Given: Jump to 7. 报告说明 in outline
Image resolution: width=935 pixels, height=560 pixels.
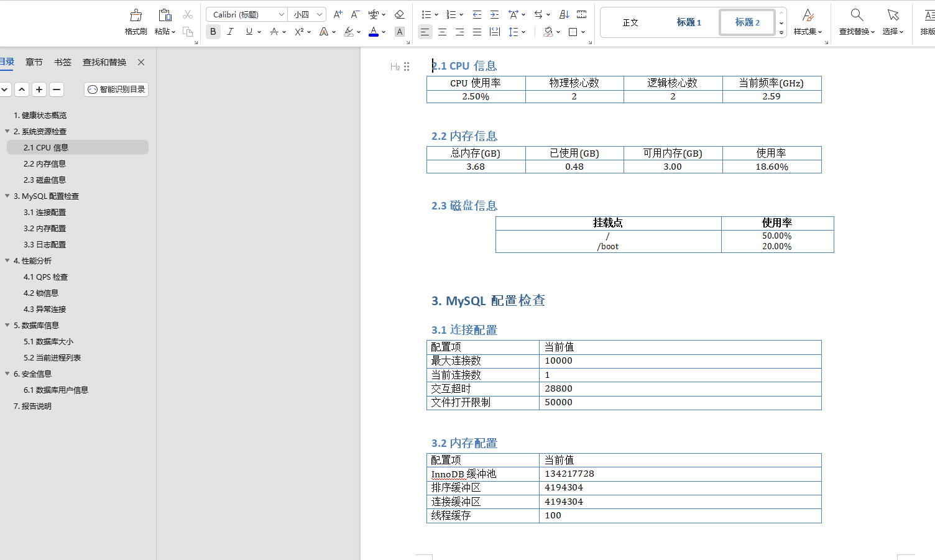Looking at the screenshot, I should click(32, 406).
